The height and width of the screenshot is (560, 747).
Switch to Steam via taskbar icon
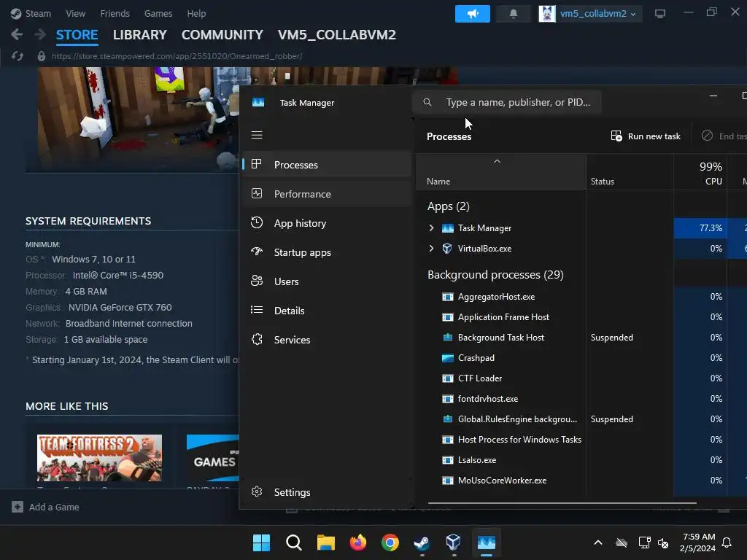[422, 542]
